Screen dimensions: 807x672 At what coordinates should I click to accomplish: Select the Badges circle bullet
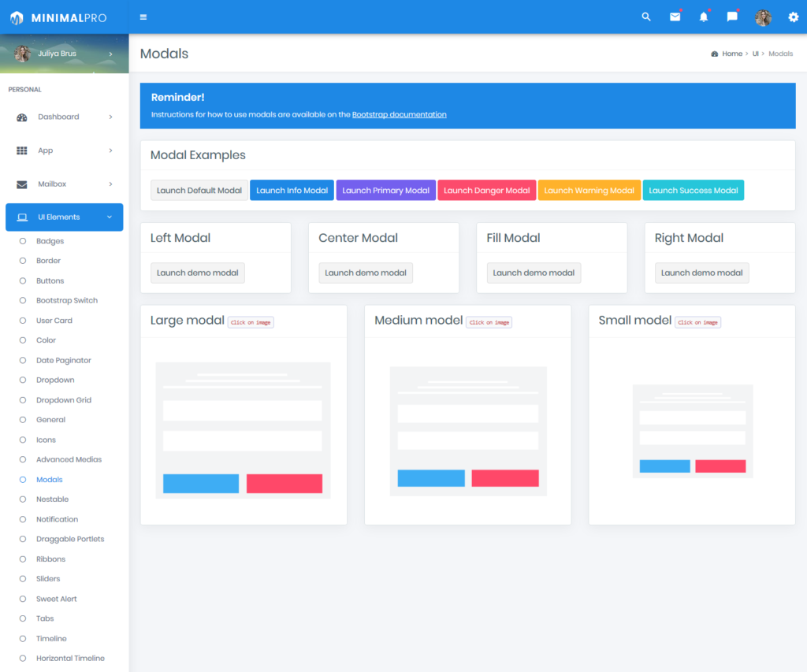[x=23, y=241]
